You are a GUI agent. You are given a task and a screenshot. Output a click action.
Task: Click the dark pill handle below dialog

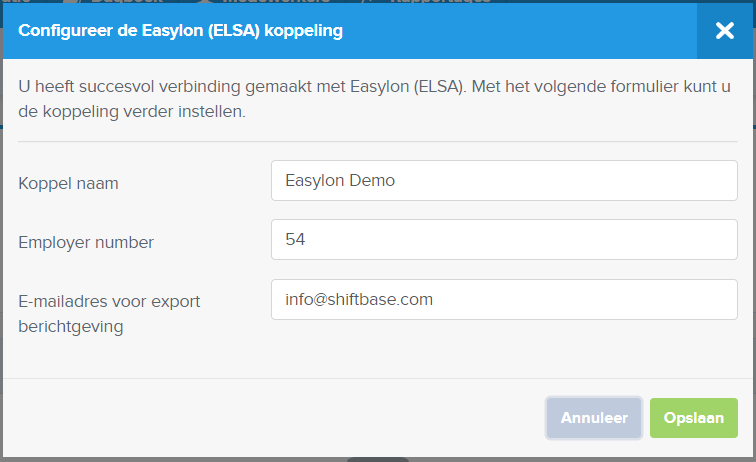378,460
